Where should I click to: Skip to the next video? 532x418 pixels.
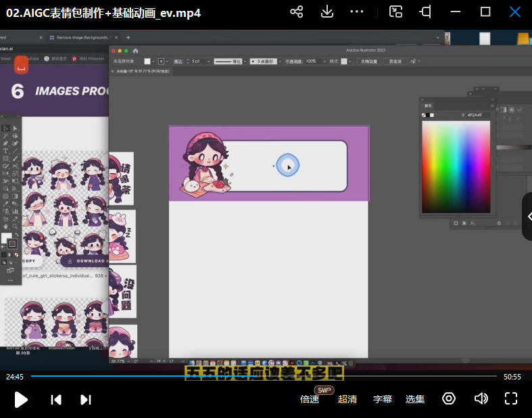(x=85, y=399)
